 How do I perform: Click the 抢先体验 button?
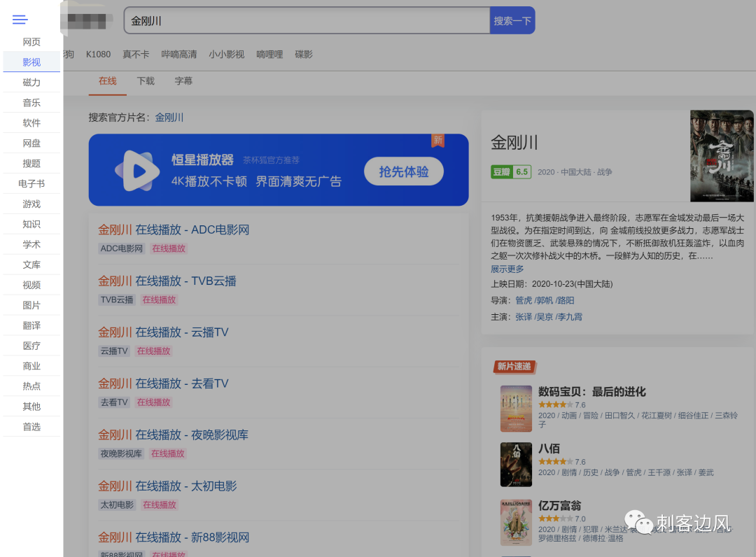(404, 171)
